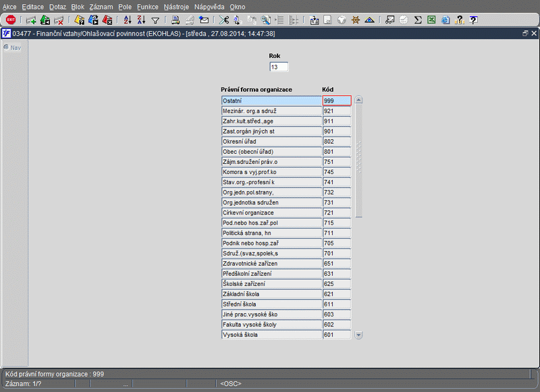Open the Pole menu
The height and width of the screenshot is (392, 540).
(x=125, y=7)
